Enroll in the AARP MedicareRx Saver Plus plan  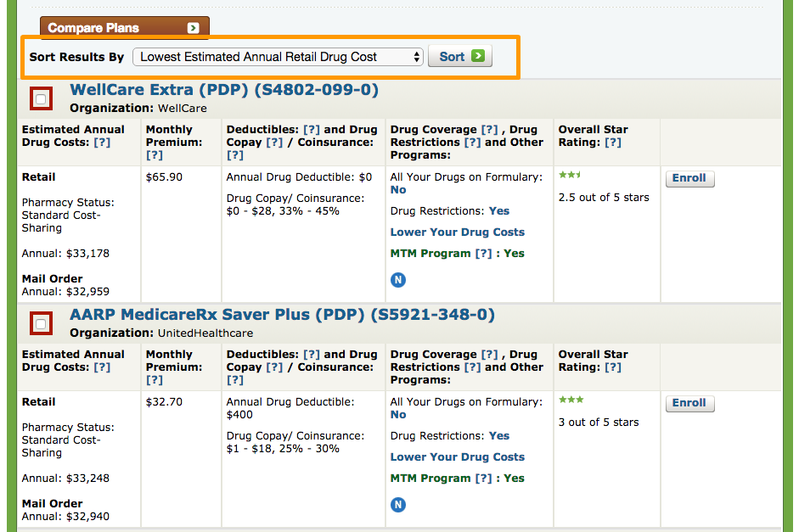[689, 403]
